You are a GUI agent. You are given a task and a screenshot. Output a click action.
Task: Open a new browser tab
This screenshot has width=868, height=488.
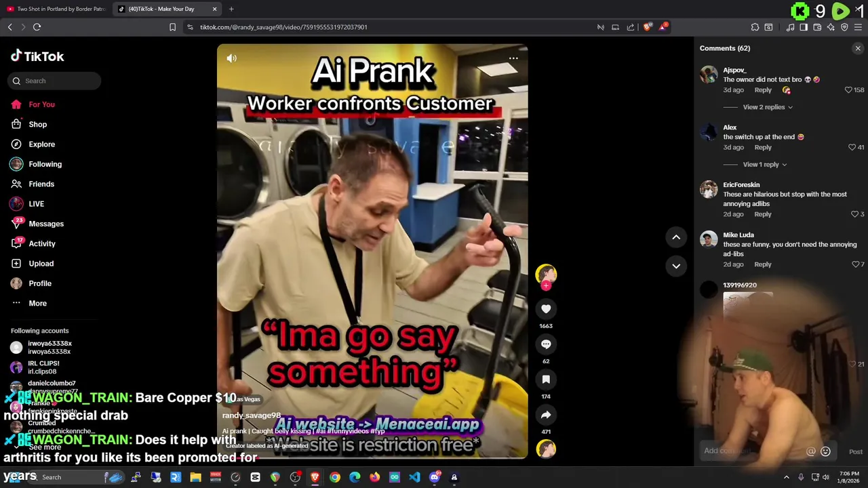(231, 9)
